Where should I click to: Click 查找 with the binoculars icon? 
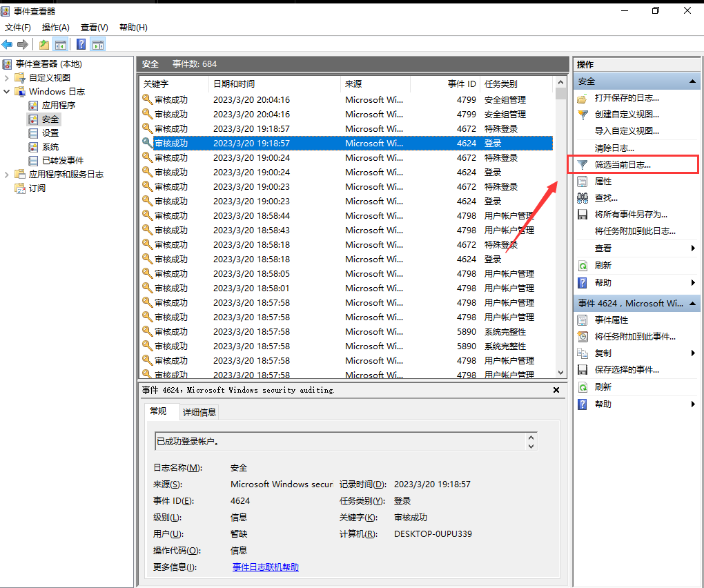tap(606, 198)
